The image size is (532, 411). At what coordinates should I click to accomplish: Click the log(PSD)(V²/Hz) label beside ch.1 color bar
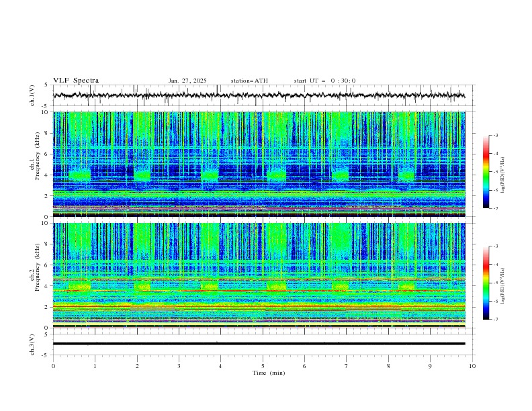tap(502, 175)
